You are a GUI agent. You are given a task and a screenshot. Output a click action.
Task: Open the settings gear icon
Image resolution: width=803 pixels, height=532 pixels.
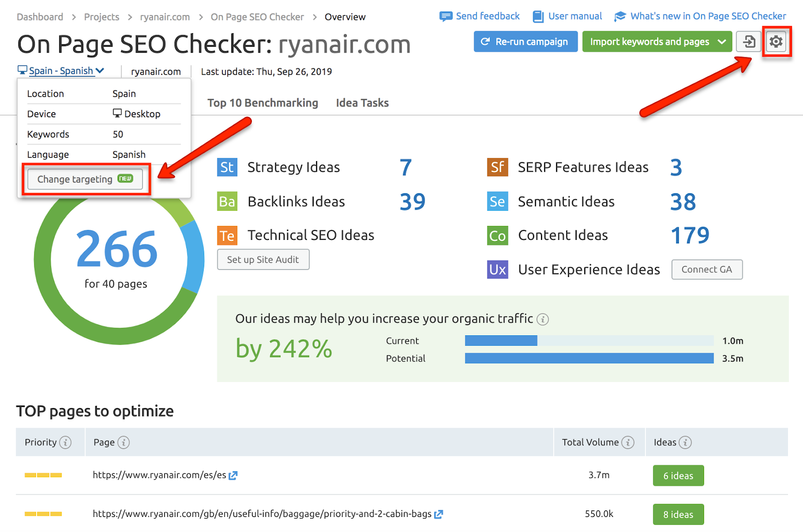776,42
